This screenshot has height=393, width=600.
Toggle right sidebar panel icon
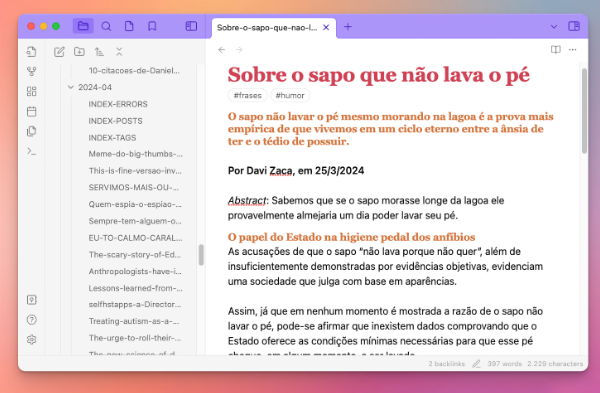574,26
